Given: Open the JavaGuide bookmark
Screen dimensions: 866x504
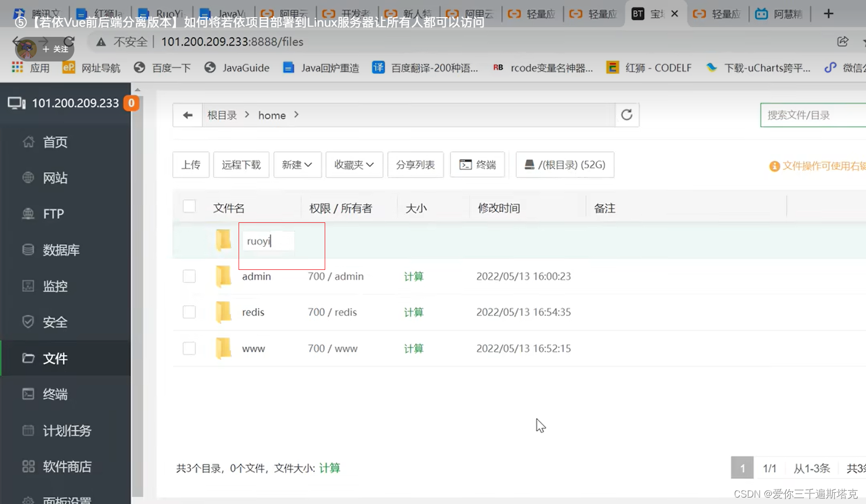Looking at the screenshot, I should click(237, 68).
